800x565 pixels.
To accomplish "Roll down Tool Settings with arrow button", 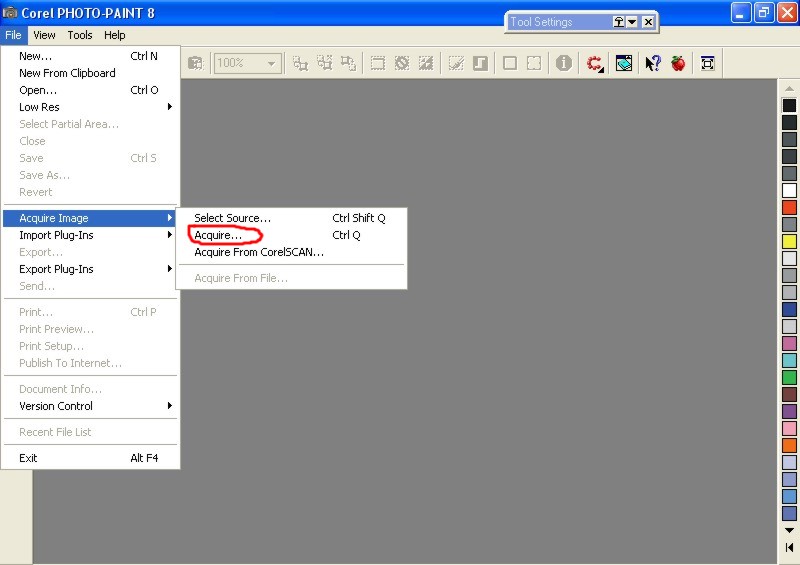I will (632, 22).
